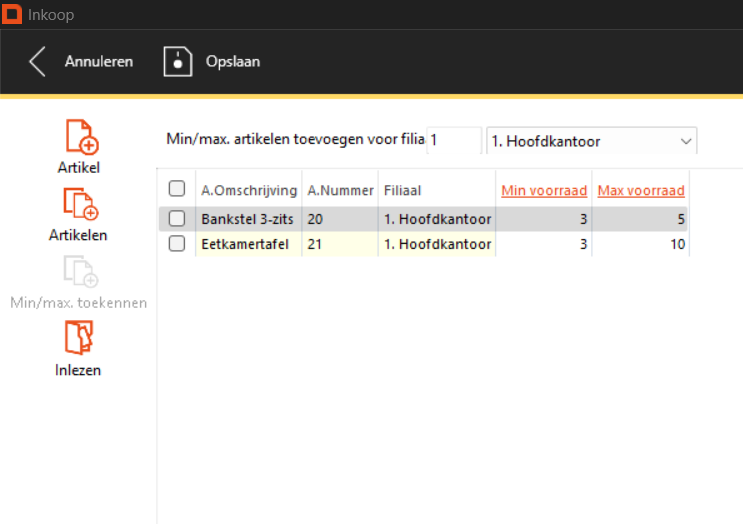Screen dimensions: 743x524
Task: Check the Eetkamertafel row checkbox
Action: (177, 244)
